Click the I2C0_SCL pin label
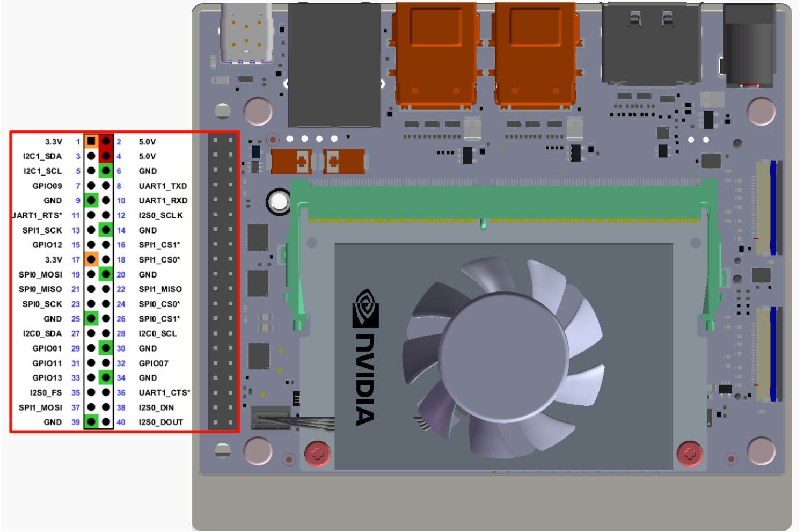Viewport: 804px width, 532px height. point(157,333)
